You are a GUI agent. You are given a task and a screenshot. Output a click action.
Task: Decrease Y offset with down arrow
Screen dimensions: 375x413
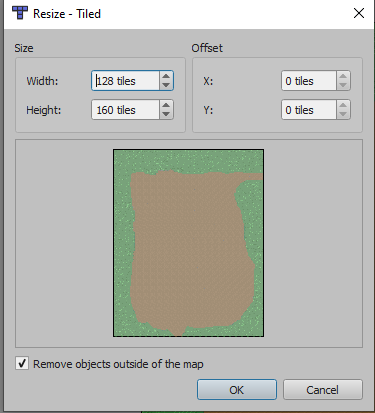[343, 114]
